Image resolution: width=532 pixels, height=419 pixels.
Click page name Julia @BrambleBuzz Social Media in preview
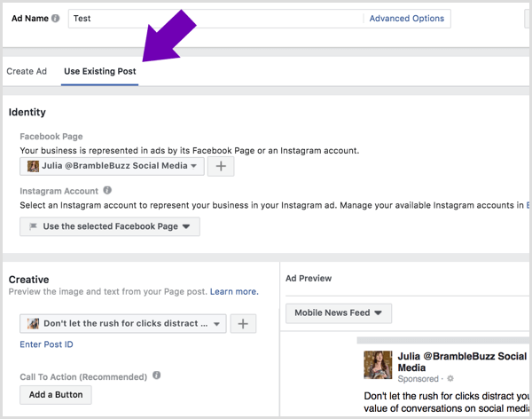coord(462,362)
